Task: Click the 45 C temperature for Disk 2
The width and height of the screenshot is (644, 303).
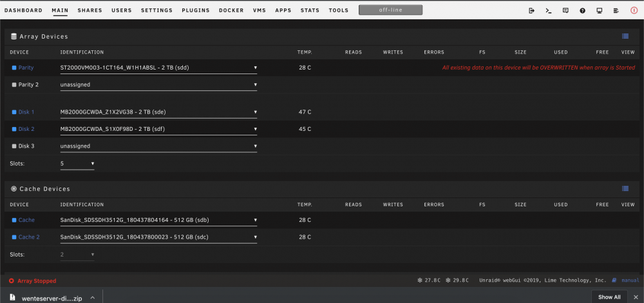Action: click(305, 129)
